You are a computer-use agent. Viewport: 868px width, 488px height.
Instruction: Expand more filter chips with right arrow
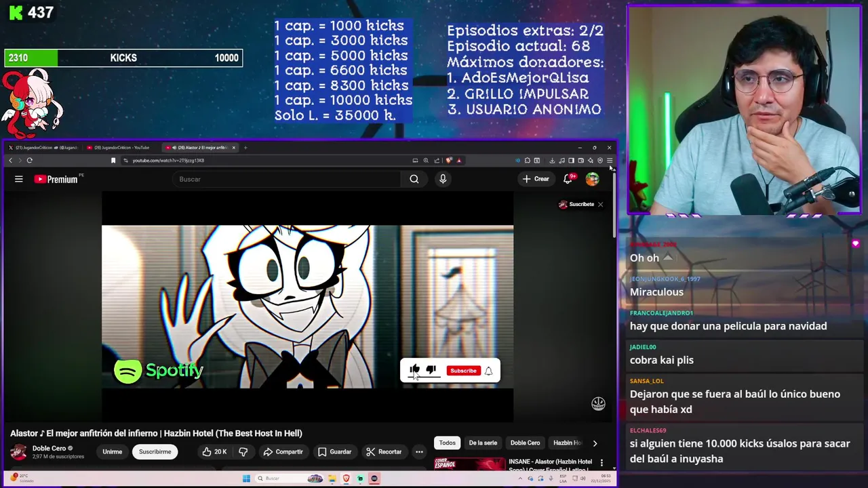pos(595,443)
